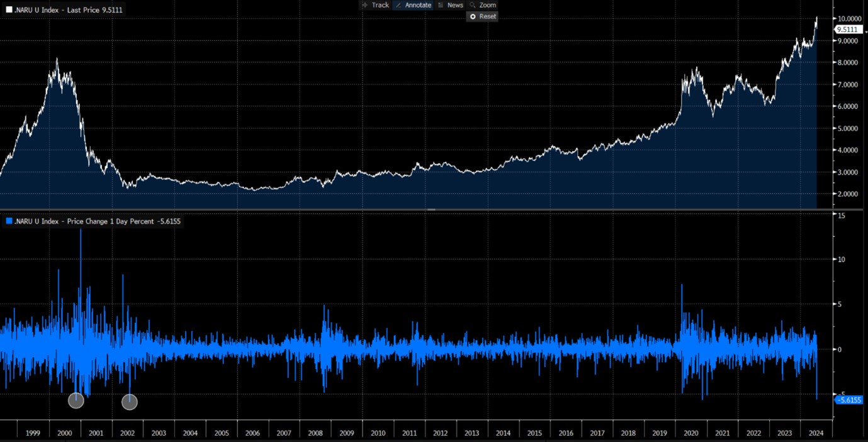868x442 pixels.
Task: Click the 9.5111 last price tag
Action: [x=848, y=30]
